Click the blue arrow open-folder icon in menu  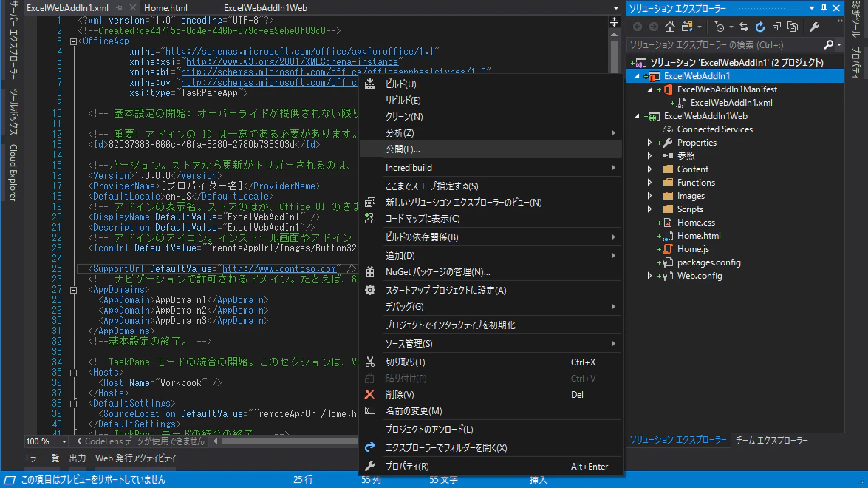(x=370, y=447)
